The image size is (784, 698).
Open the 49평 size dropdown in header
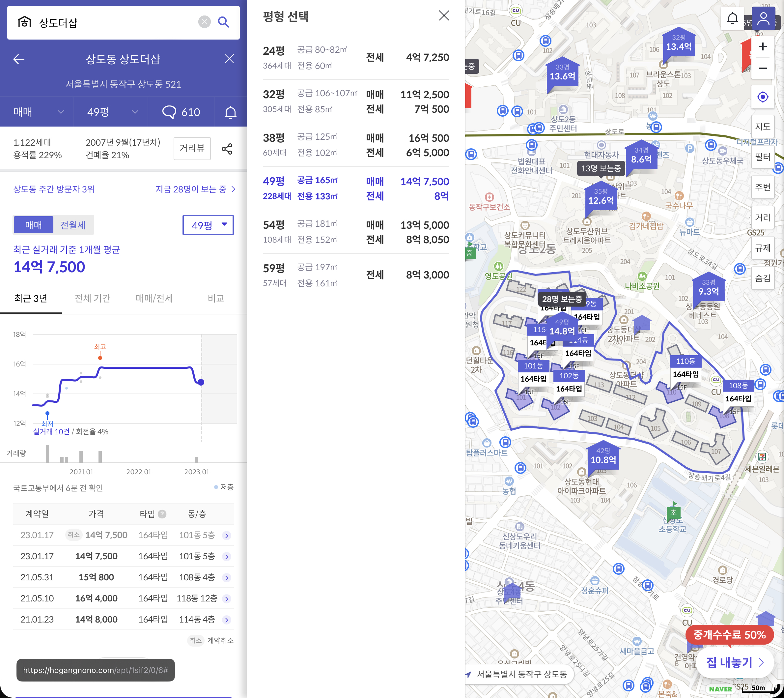click(x=111, y=112)
